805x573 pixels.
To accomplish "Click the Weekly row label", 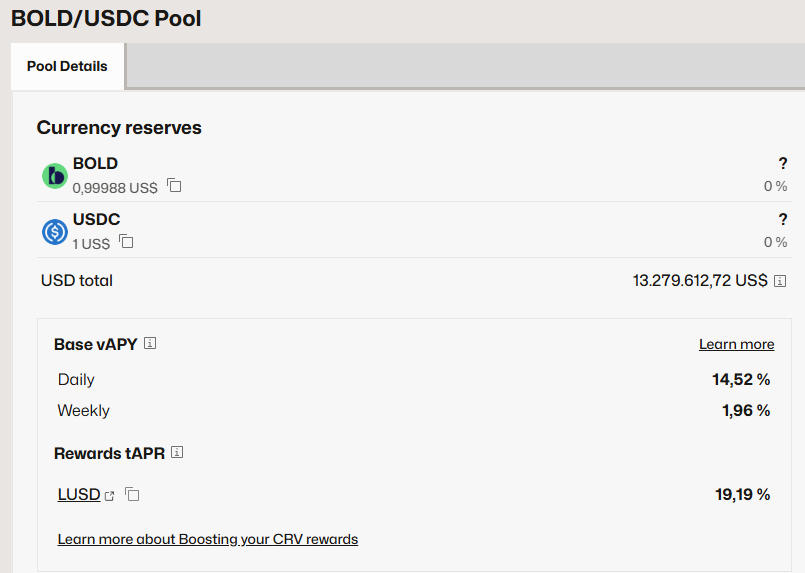I will tap(84, 410).
